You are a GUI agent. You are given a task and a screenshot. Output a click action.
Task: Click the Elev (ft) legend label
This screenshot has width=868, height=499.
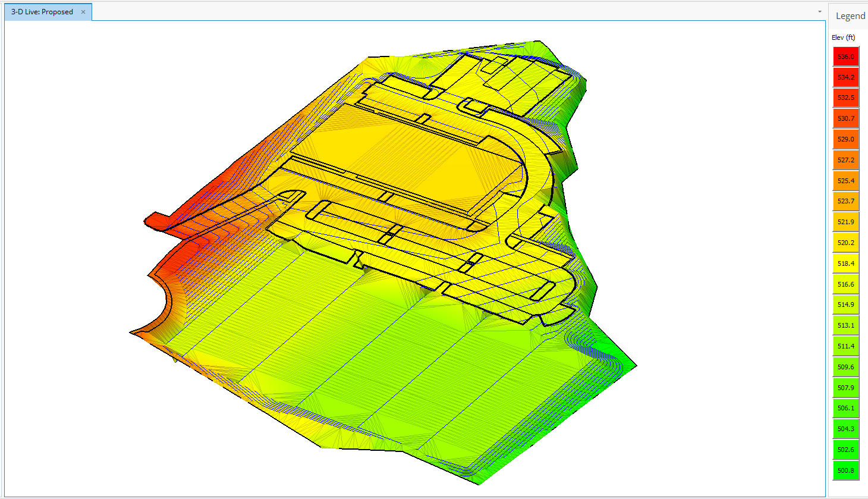pos(843,37)
